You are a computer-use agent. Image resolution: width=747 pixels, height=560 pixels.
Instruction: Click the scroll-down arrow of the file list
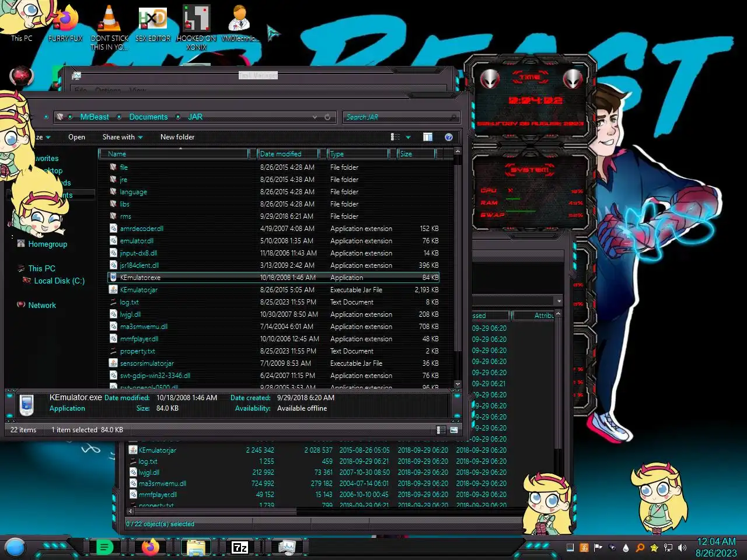pos(458,384)
